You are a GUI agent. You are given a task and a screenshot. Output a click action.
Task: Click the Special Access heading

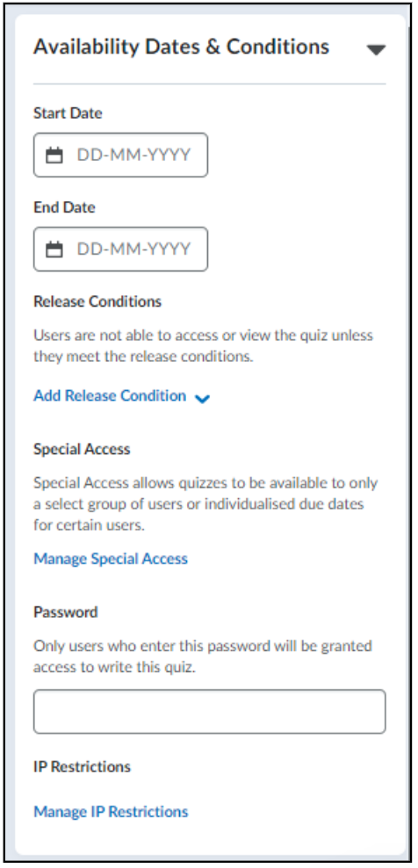pos(82,448)
